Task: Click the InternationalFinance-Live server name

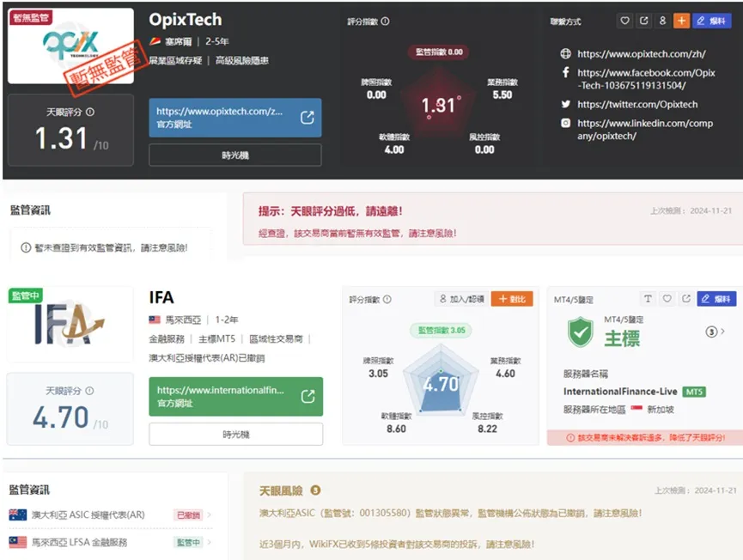Action: pos(620,392)
